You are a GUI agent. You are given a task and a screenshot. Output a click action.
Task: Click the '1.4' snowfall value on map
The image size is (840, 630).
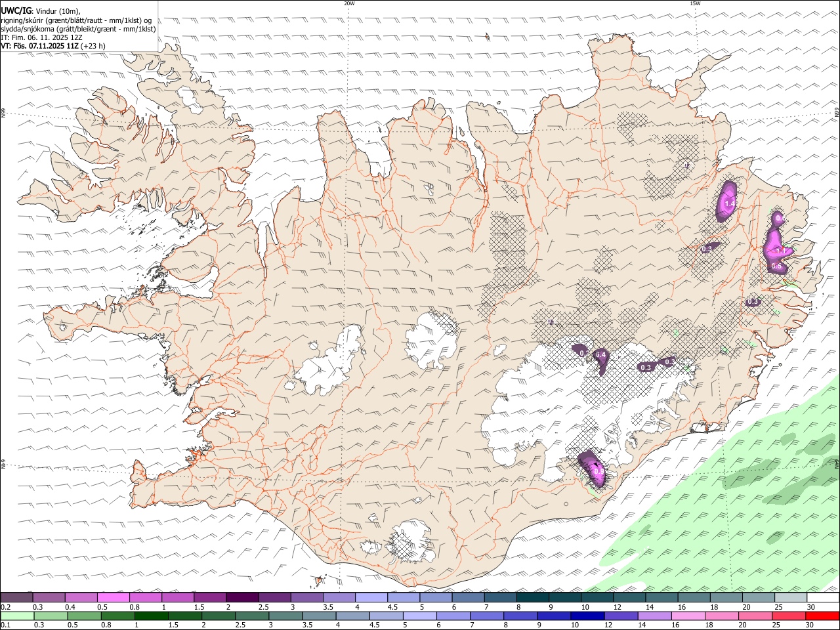[x=728, y=205]
